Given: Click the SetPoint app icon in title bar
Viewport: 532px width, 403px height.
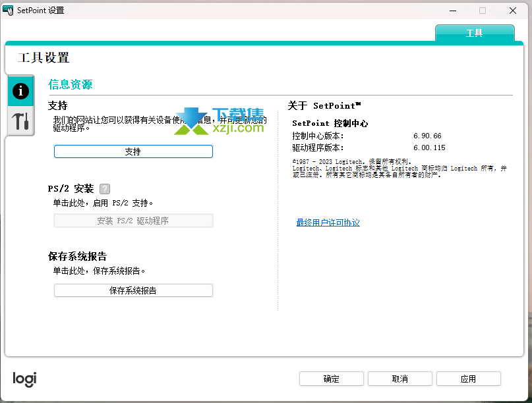Looking at the screenshot, I should pyautogui.click(x=8, y=10).
